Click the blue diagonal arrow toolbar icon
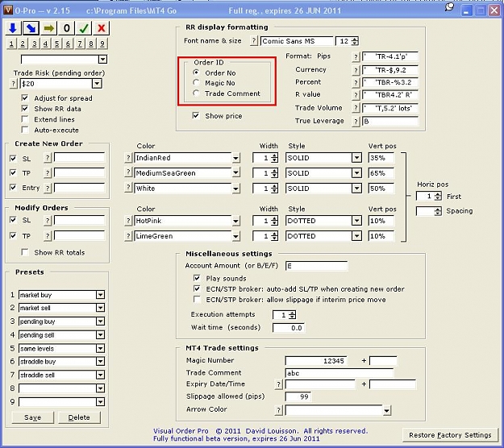 (31, 28)
